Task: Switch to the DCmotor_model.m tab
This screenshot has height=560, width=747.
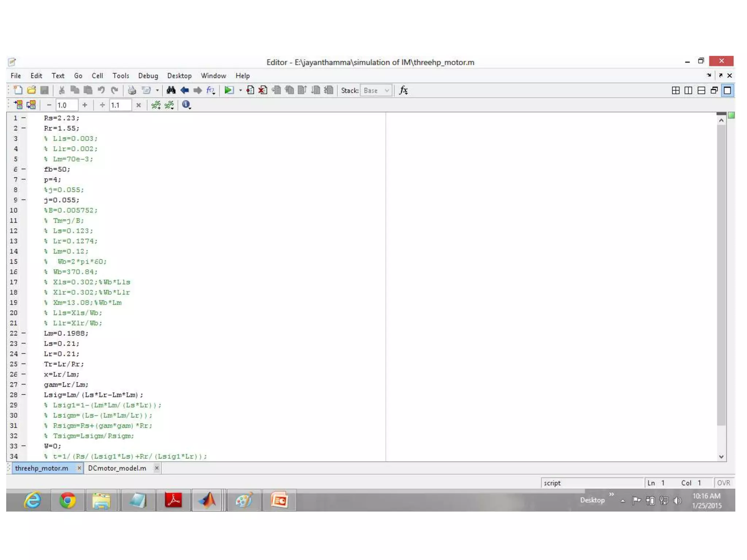Action: (117, 468)
